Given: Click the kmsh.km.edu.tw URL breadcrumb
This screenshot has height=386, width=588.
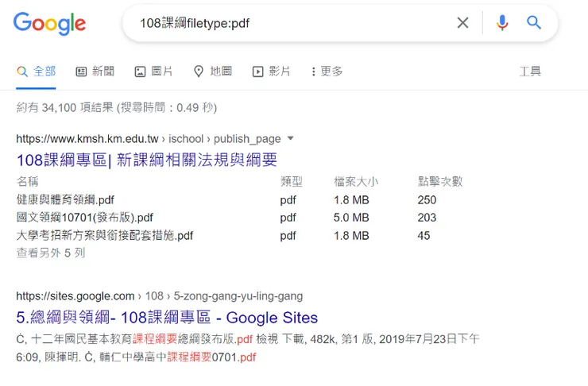Looking at the screenshot, I should 149,139.
